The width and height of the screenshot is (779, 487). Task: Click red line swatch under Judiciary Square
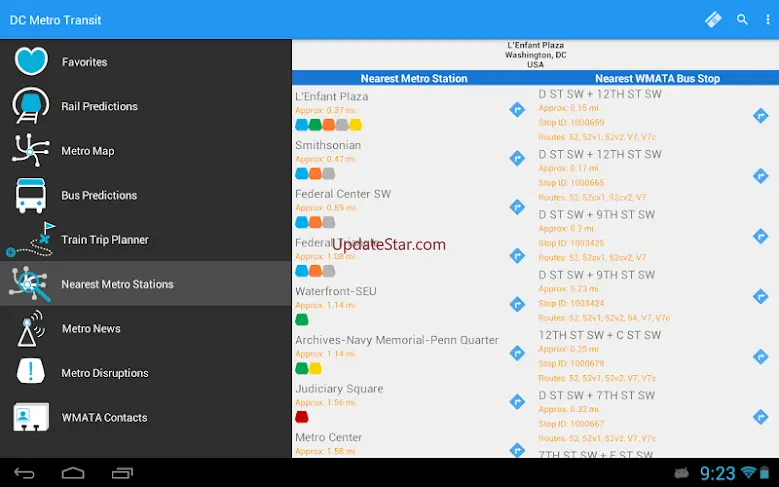pyautogui.click(x=302, y=417)
